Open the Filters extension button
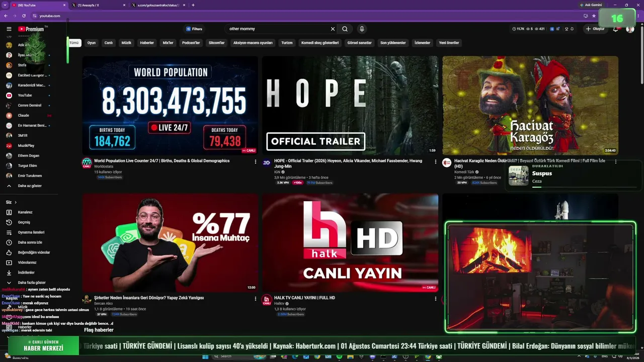 click(194, 29)
